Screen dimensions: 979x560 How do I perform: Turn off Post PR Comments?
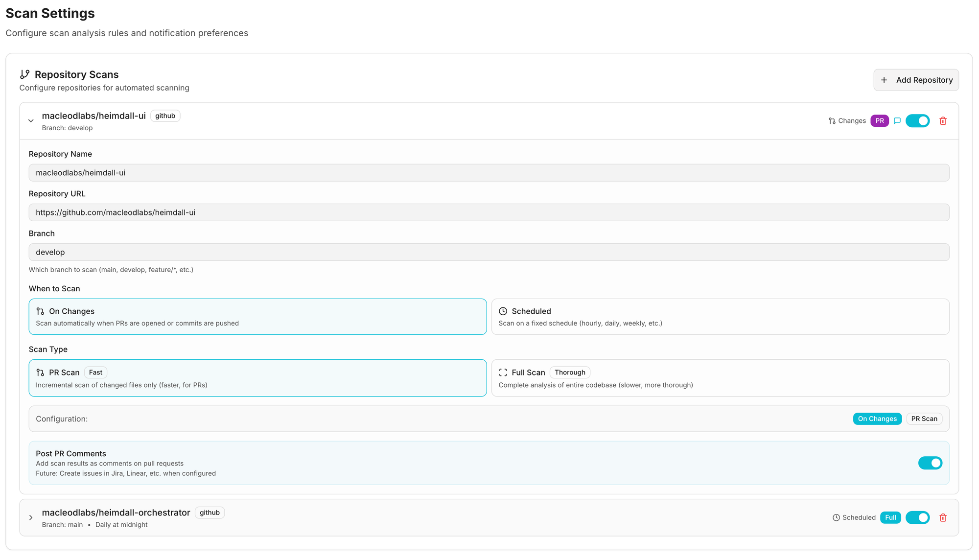coord(930,463)
